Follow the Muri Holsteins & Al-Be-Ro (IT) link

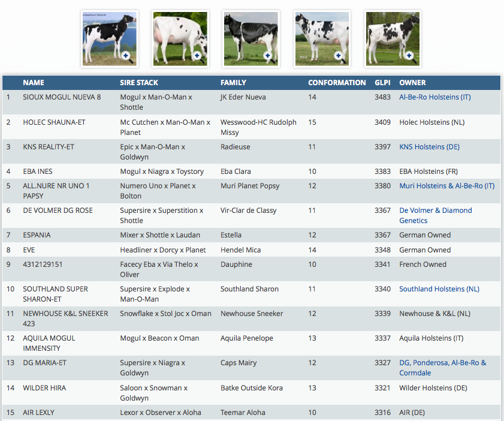(446, 186)
